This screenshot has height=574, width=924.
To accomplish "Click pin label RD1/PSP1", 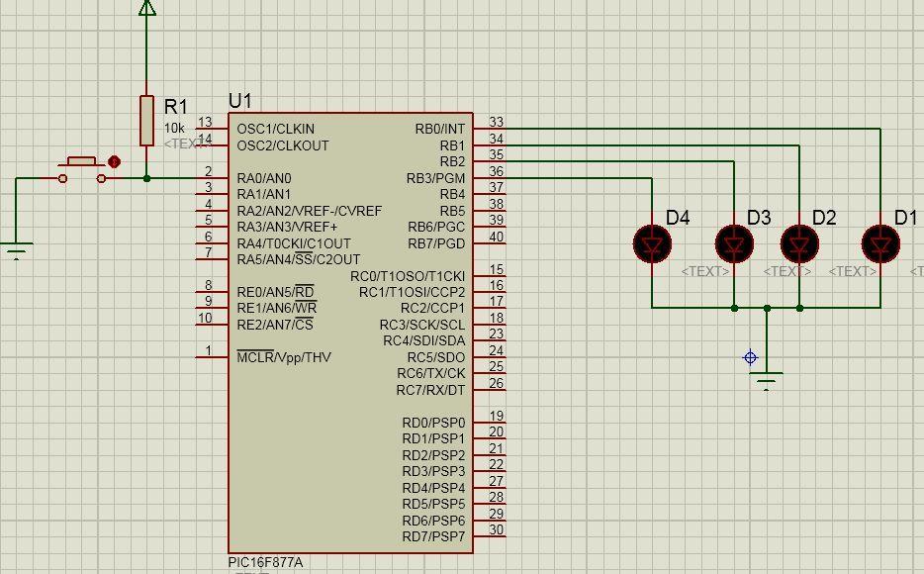I will coord(433,439).
